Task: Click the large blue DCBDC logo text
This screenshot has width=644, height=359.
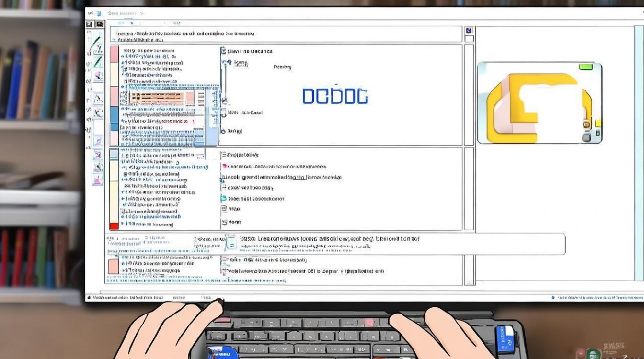Action: click(x=335, y=96)
